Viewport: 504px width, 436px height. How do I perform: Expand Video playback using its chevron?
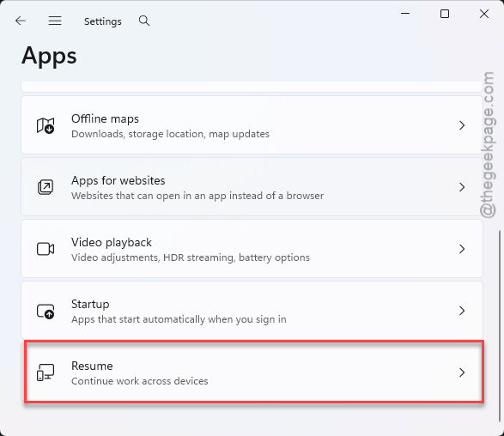point(462,249)
